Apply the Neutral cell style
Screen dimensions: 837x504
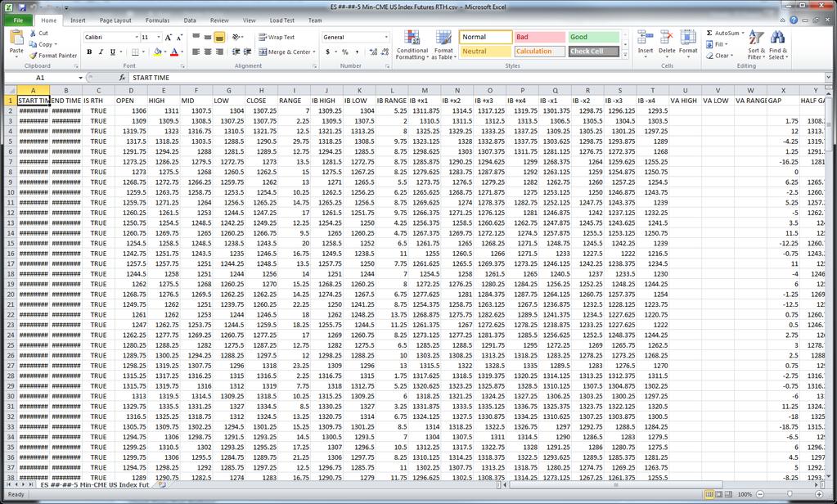coord(486,52)
